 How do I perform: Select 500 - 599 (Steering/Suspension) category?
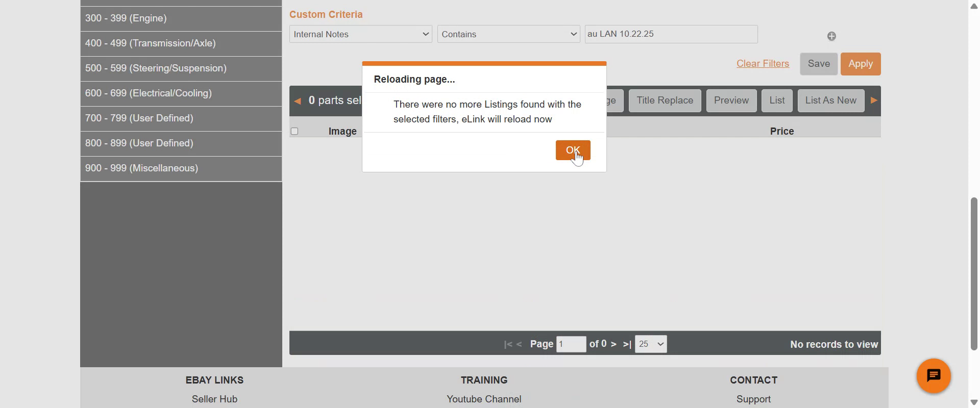coord(181,68)
